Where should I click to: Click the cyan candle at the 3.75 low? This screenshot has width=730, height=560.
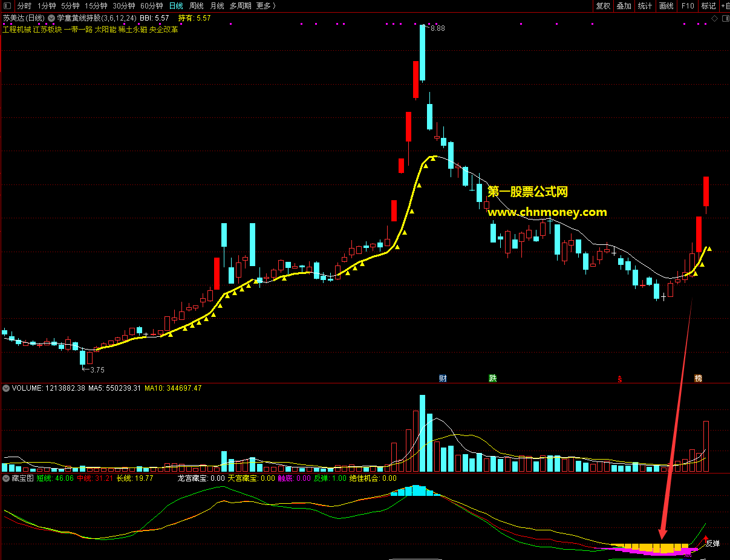pyautogui.click(x=83, y=358)
